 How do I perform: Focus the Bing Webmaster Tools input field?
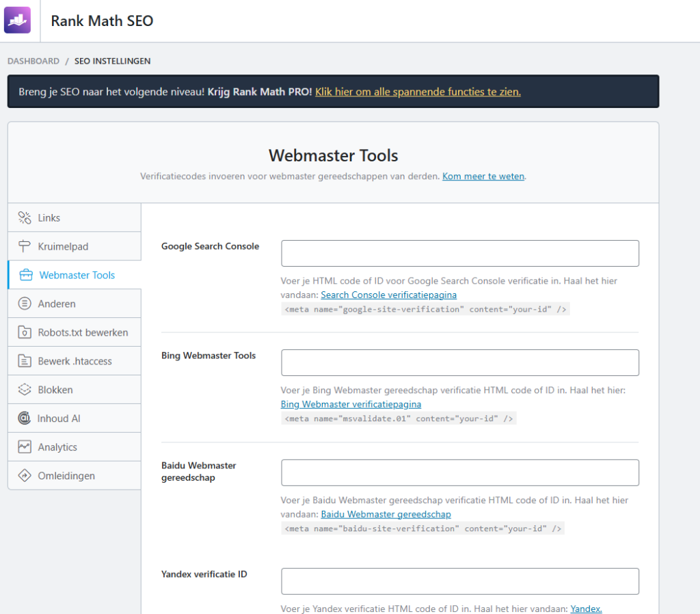coord(460,362)
